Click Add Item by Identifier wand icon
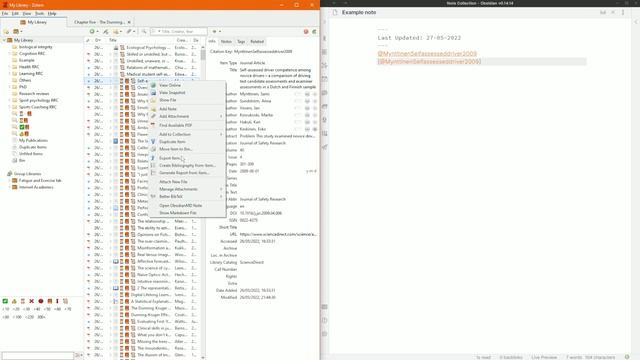 coord(106,31)
